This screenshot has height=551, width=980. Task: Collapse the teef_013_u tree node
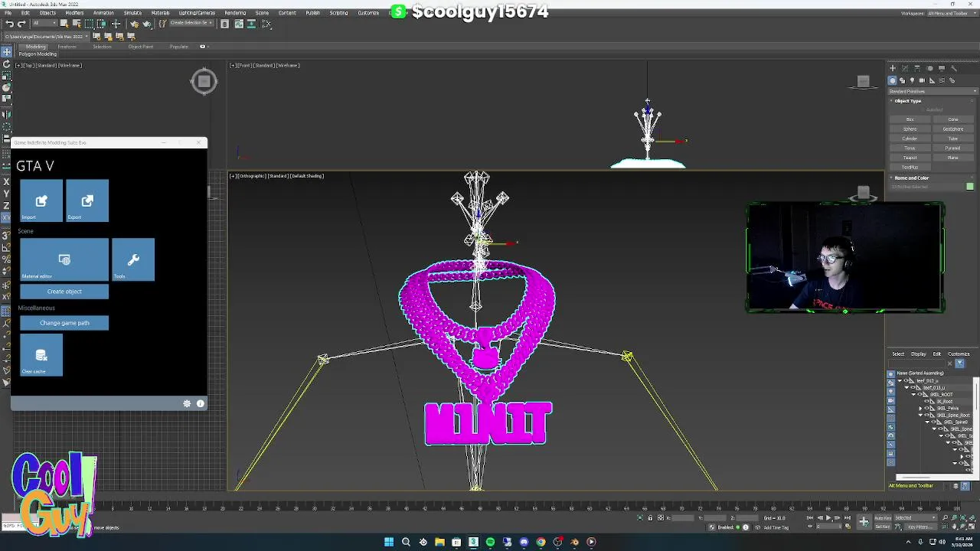click(x=906, y=387)
